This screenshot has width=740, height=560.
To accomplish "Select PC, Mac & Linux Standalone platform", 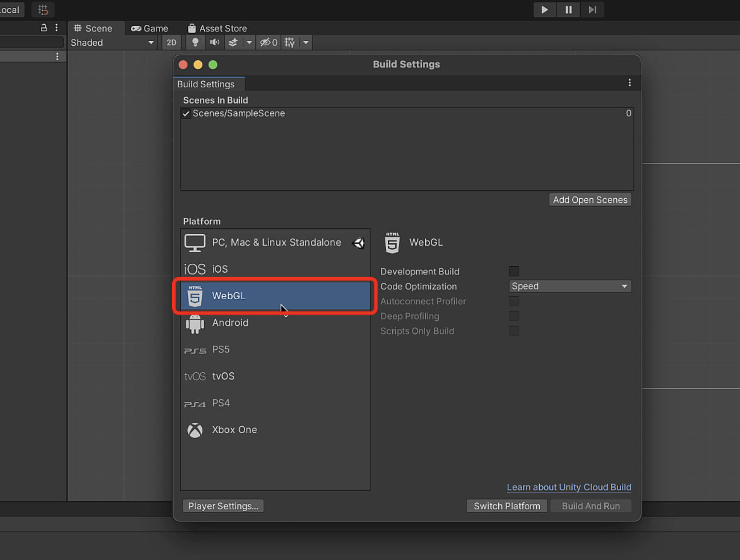I will (275, 243).
